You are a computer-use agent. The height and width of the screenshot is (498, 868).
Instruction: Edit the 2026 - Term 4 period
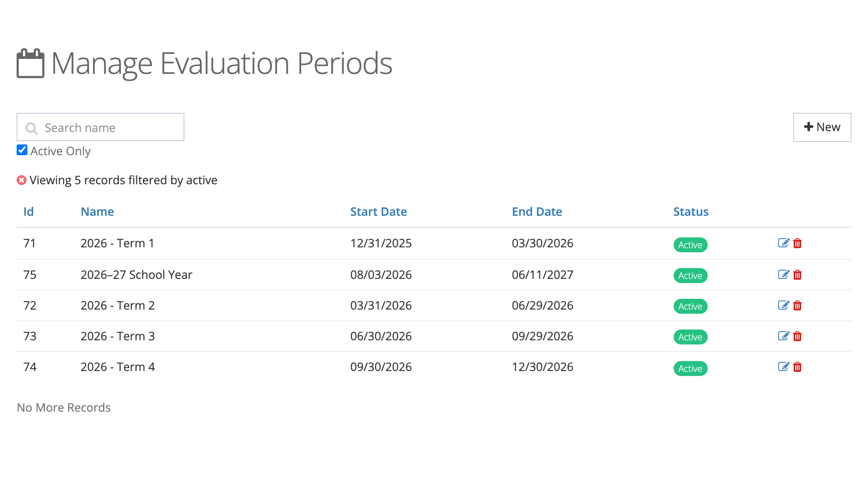(783, 367)
